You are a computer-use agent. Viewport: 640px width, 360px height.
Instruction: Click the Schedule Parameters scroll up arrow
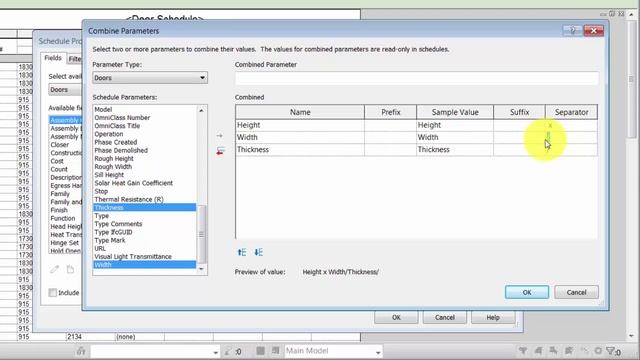[x=201, y=111]
